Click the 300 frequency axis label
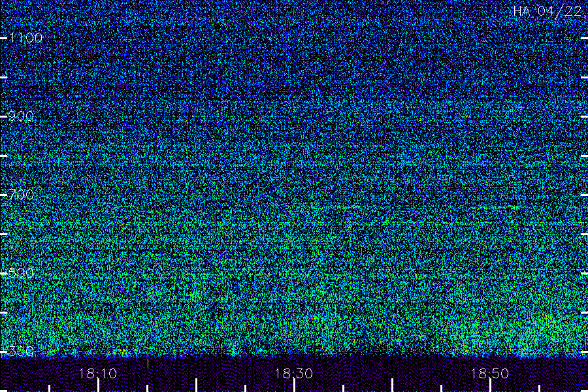Image resolution: width=588 pixels, height=392 pixels. tap(21, 351)
